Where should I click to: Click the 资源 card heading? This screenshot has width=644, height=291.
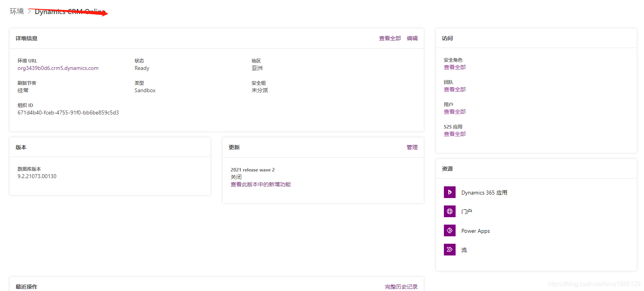point(447,169)
